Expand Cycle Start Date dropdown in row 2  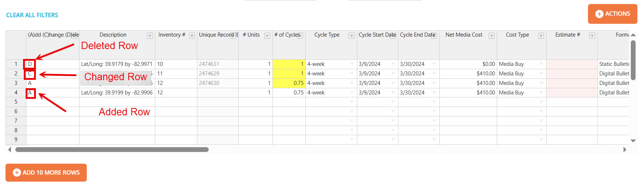click(393, 74)
